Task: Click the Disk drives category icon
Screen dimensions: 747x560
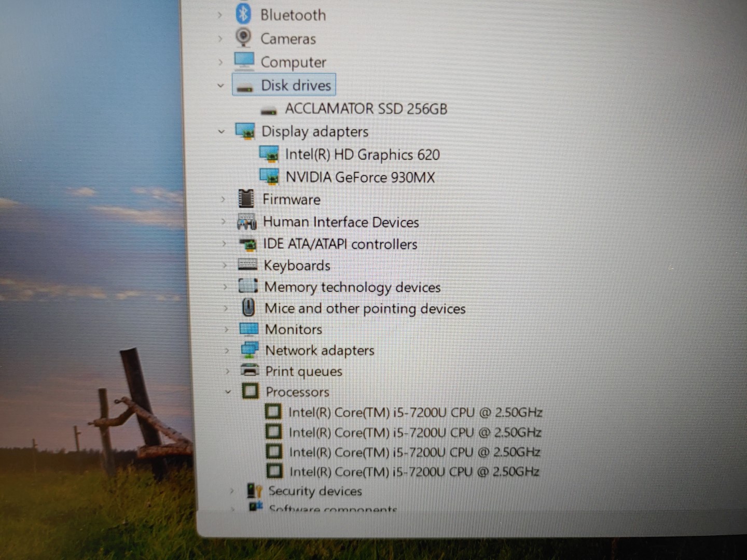Action: [x=244, y=87]
